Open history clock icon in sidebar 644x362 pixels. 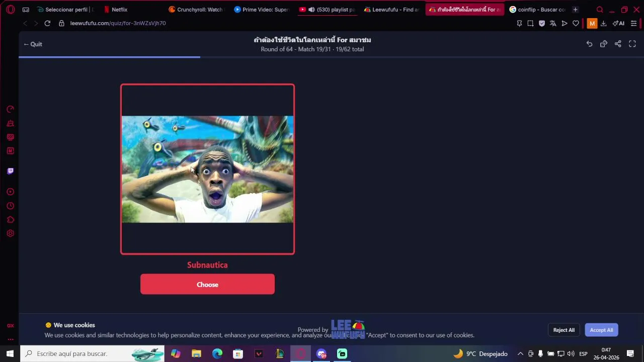(10, 206)
